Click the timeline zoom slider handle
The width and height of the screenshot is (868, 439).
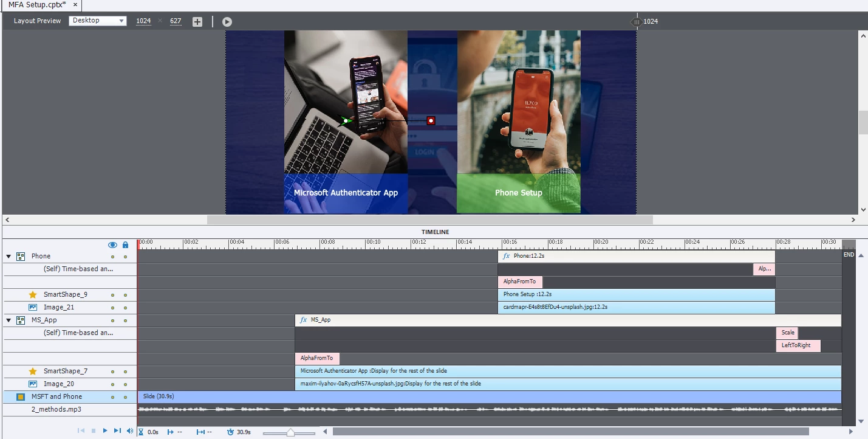coord(290,432)
